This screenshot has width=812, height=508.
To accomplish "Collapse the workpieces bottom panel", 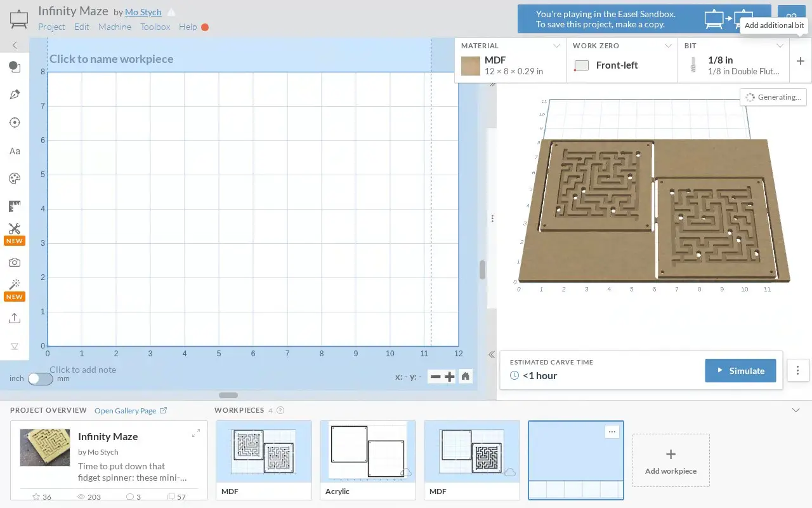I will tap(796, 410).
